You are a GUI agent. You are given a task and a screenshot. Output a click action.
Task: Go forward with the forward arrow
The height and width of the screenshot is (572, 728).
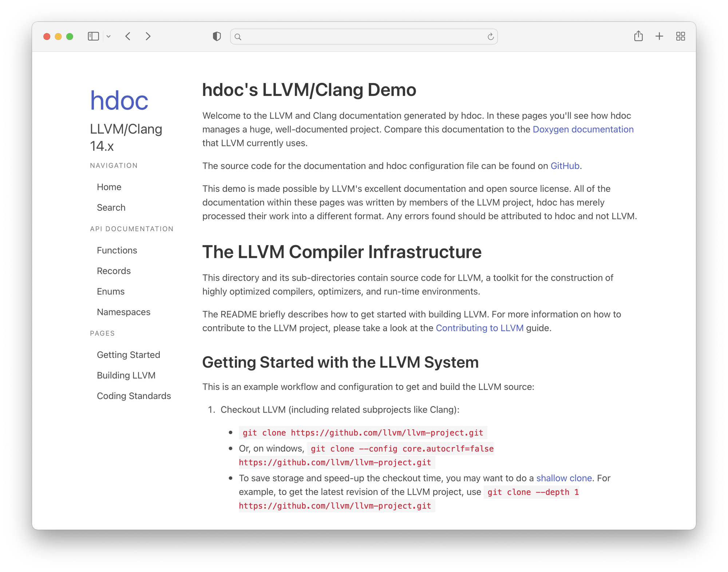[x=148, y=36]
